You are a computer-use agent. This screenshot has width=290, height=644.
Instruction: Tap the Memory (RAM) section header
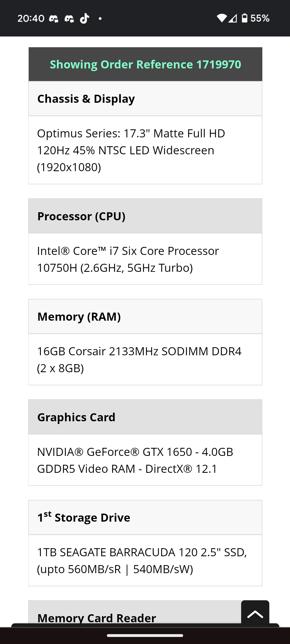(145, 317)
